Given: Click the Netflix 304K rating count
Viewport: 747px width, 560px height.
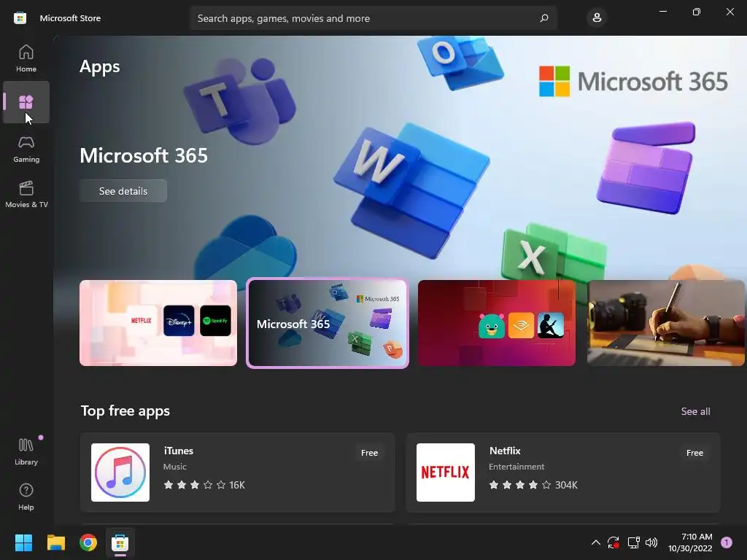Looking at the screenshot, I should click(566, 485).
